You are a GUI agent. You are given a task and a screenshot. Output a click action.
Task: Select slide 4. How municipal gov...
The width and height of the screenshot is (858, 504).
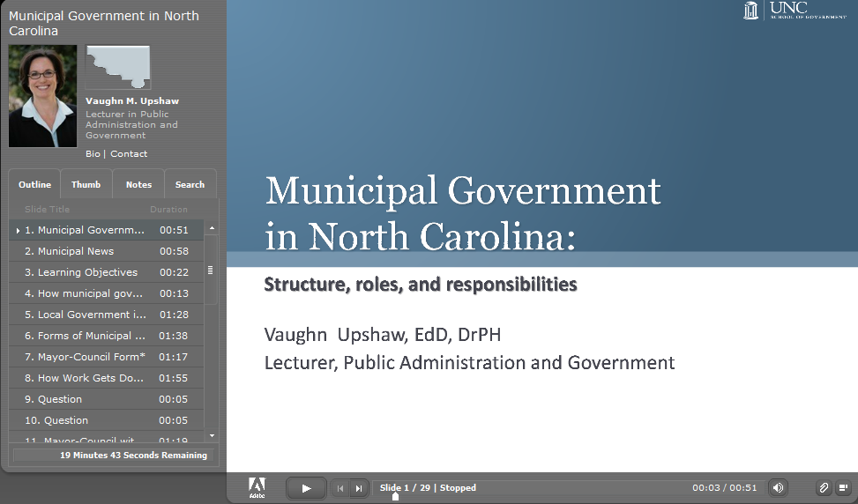pyautogui.click(x=106, y=293)
